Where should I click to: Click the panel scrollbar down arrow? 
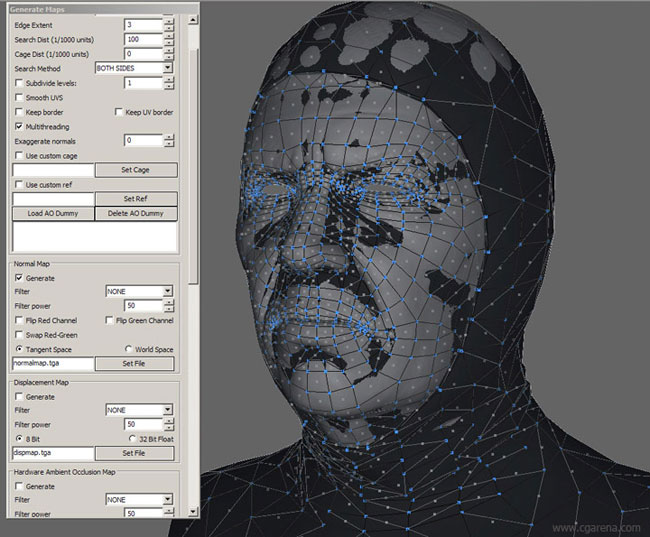[193, 512]
